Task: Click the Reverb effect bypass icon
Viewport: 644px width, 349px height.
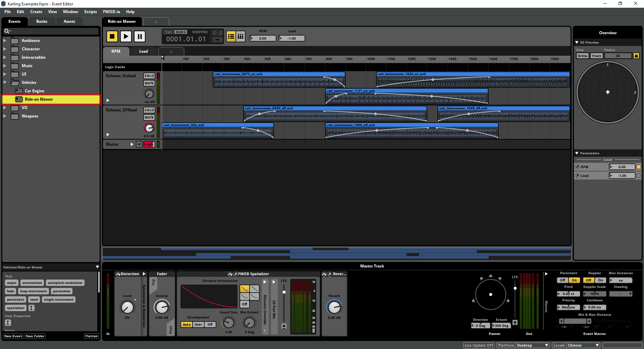Action: point(324,274)
